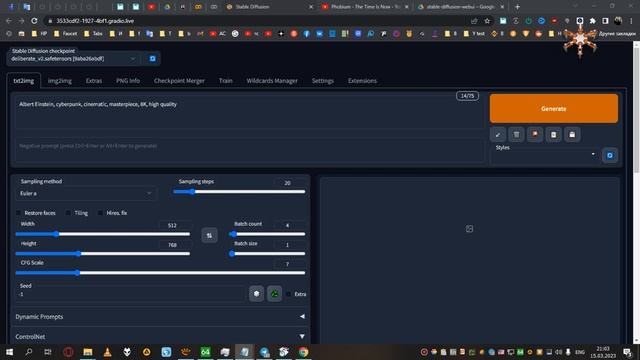Click the CFG Scale slider
Viewport: 640px width, 360px height.
point(160,273)
